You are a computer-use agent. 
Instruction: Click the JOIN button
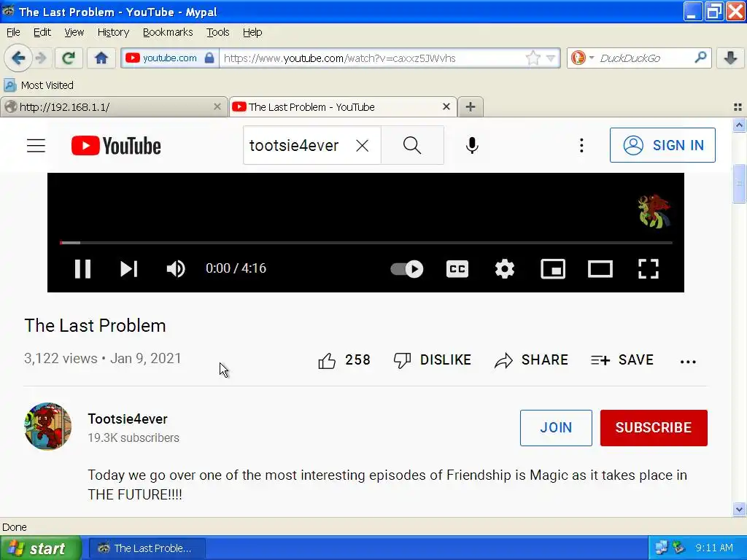[556, 427]
